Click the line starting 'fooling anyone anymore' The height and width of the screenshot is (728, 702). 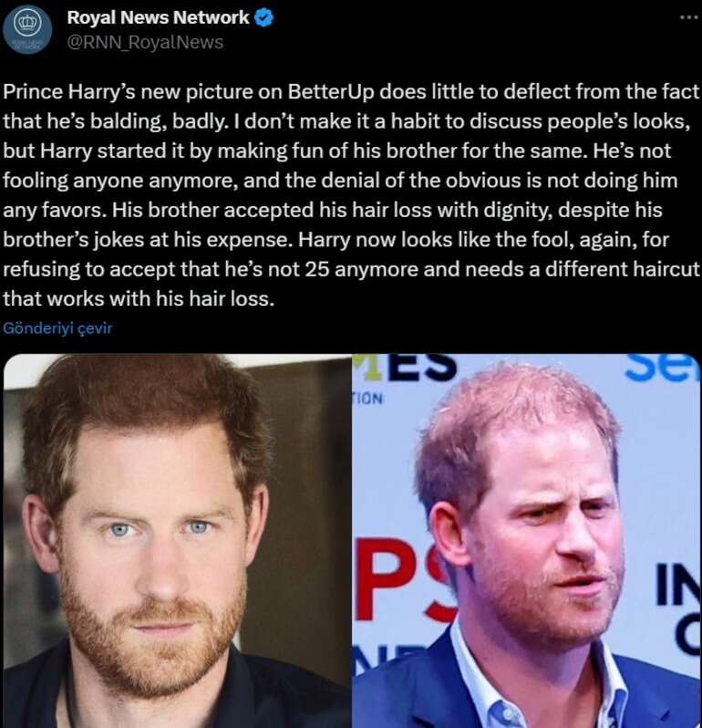click(340, 181)
